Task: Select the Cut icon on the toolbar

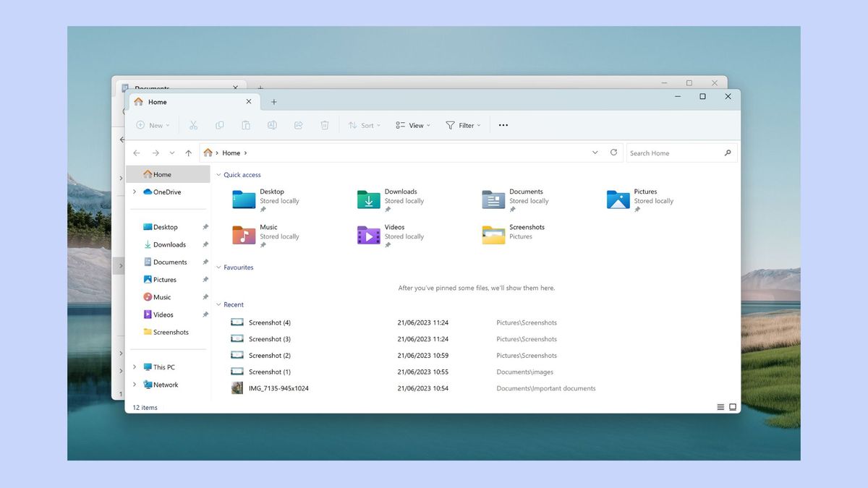Action: (193, 125)
